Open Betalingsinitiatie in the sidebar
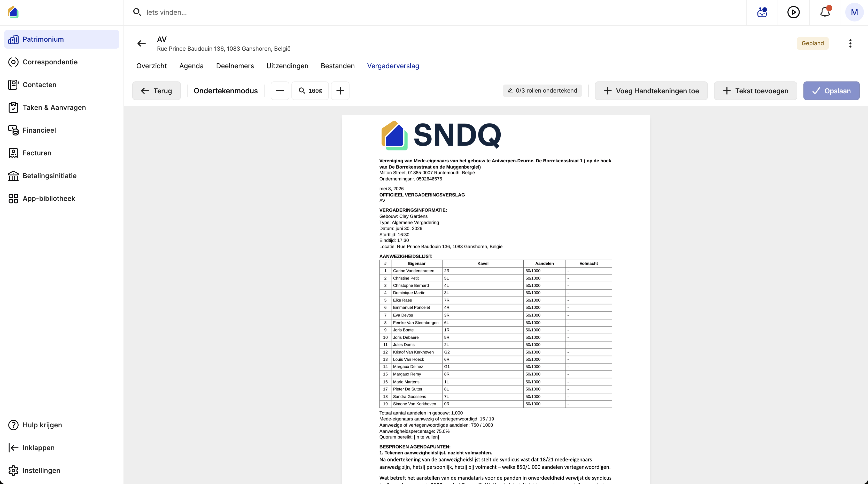 62,176
